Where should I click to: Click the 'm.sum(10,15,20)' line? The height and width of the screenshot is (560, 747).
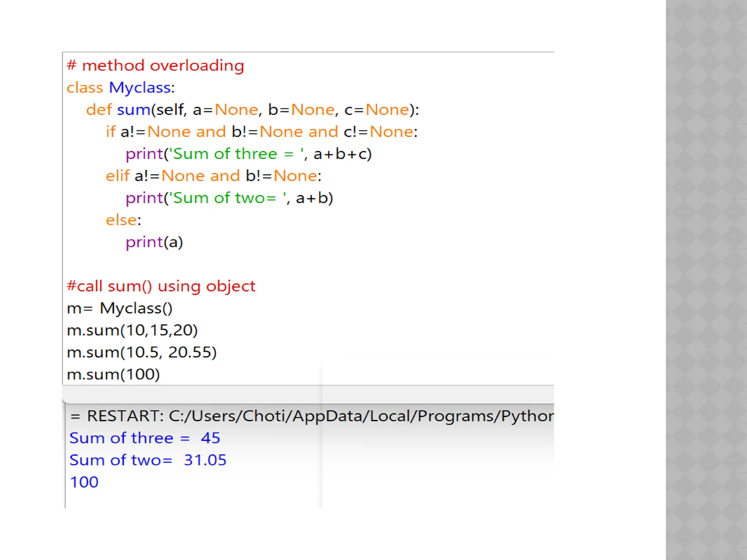point(132,330)
